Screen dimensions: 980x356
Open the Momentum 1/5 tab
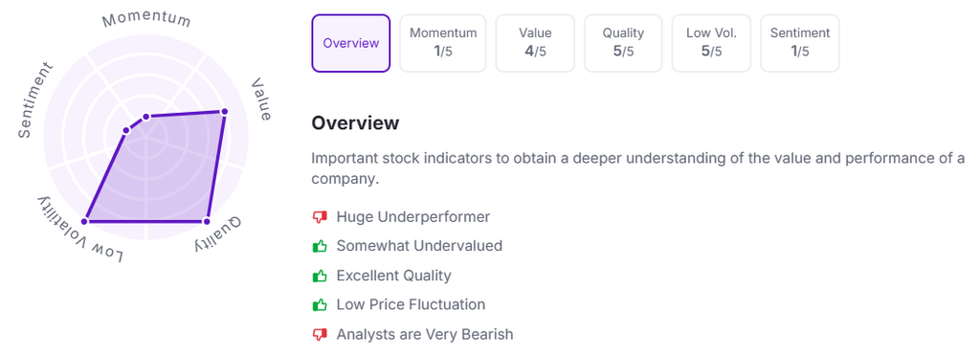443,43
